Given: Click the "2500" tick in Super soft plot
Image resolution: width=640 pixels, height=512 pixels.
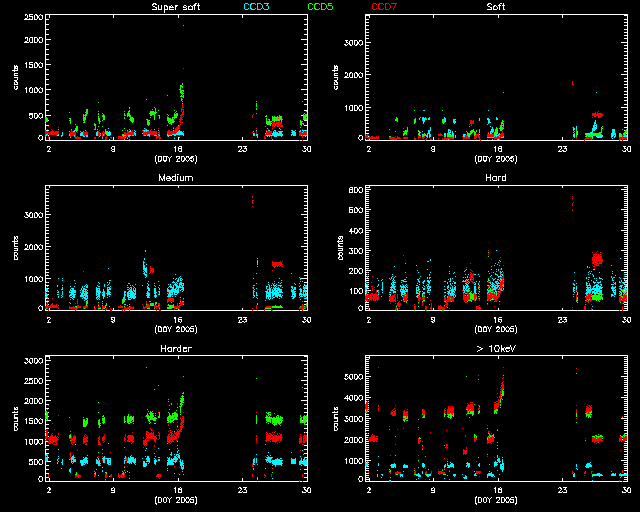Looking at the screenshot, I should pos(33,17).
